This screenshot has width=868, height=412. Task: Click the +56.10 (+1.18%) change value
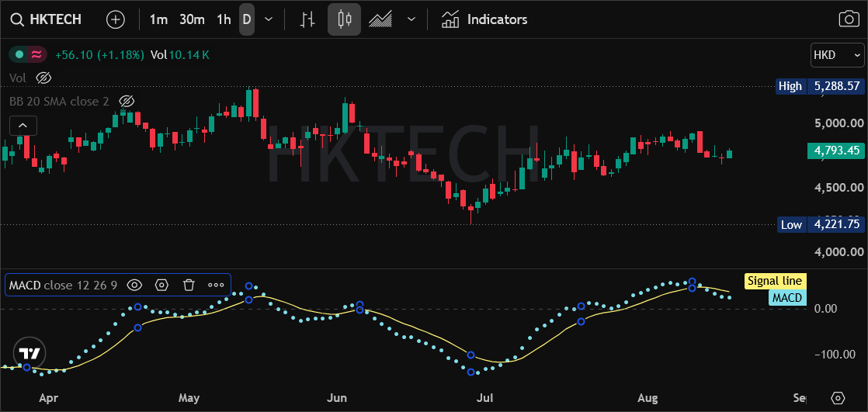click(99, 54)
